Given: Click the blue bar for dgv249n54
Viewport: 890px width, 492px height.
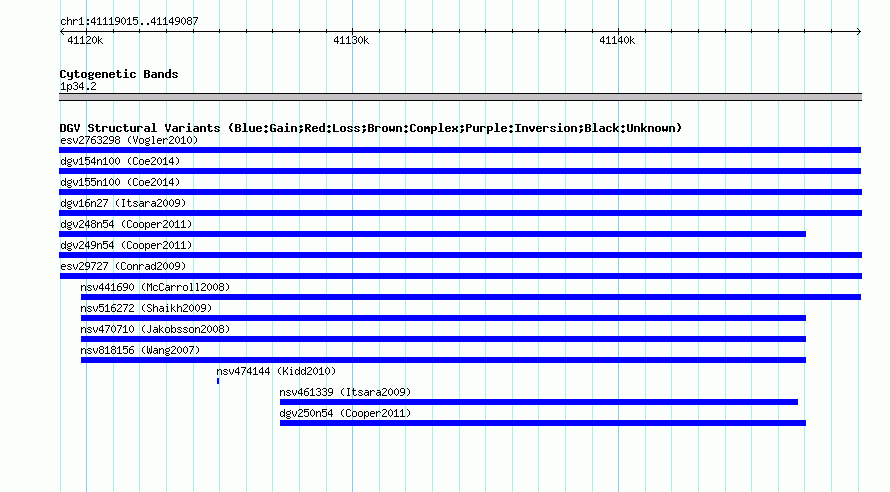Looking at the screenshot, I should click(460, 255).
